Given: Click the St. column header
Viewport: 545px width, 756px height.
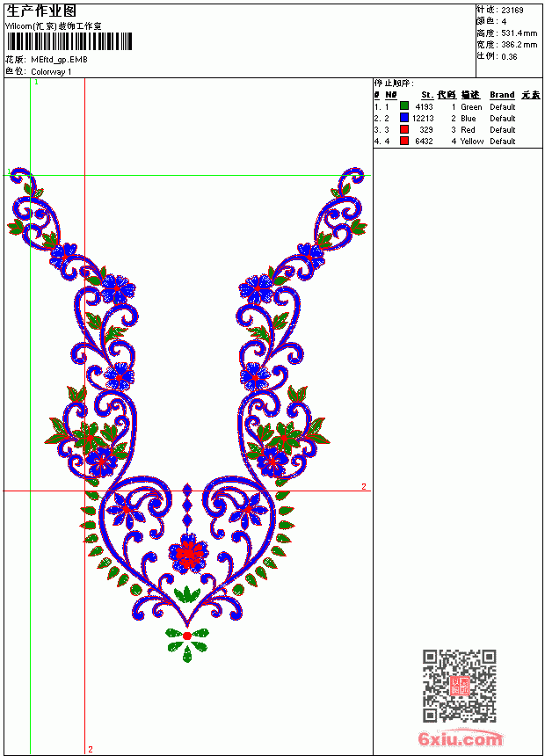Looking at the screenshot, I should tap(427, 95).
